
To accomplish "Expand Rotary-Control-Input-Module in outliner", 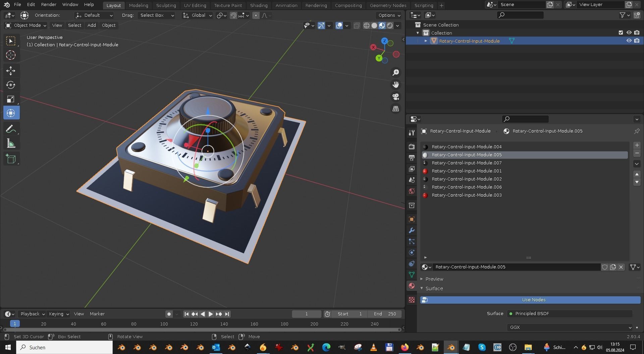I will pyautogui.click(x=426, y=41).
